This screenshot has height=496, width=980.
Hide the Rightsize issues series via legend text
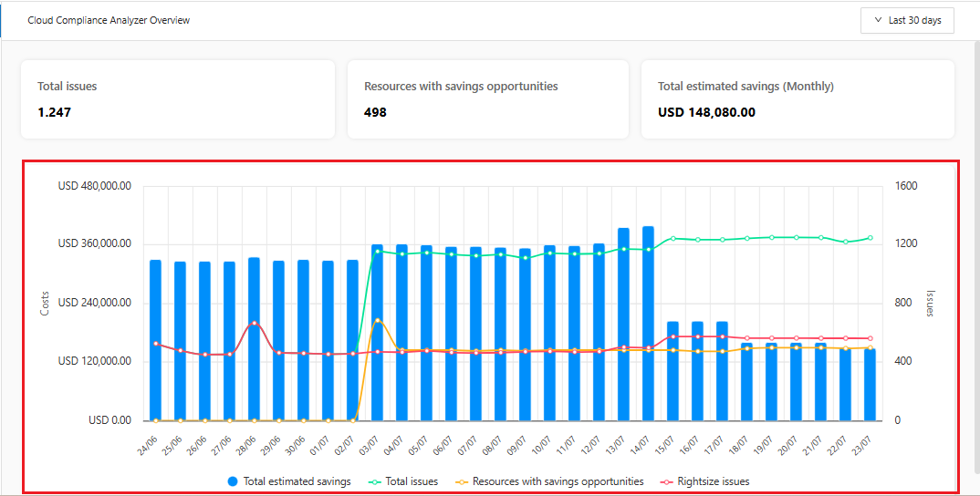click(713, 481)
